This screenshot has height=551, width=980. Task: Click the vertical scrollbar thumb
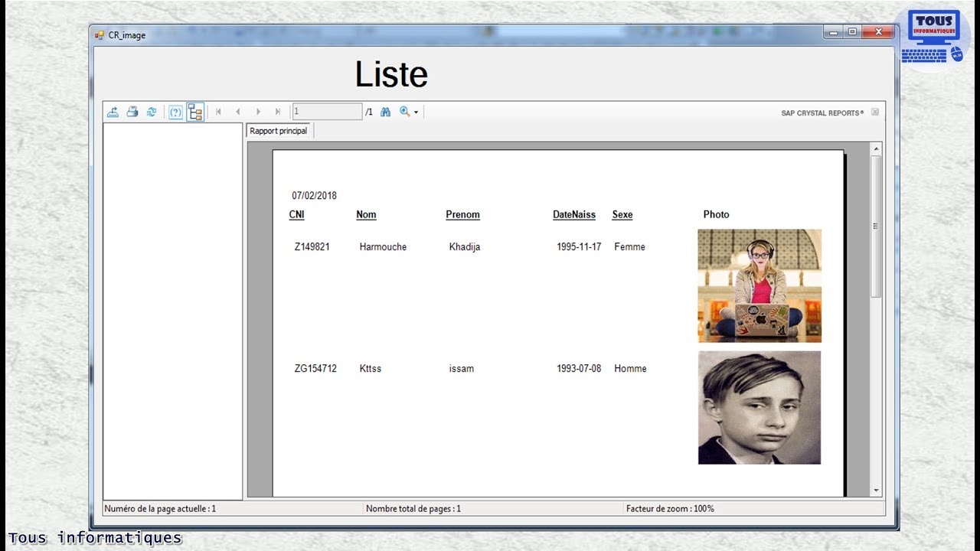pos(877,227)
